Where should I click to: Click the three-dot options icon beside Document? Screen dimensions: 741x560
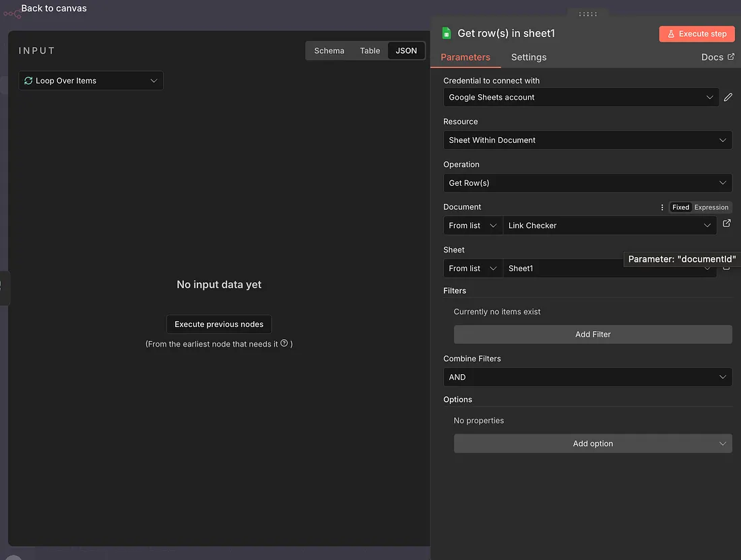[x=662, y=207]
